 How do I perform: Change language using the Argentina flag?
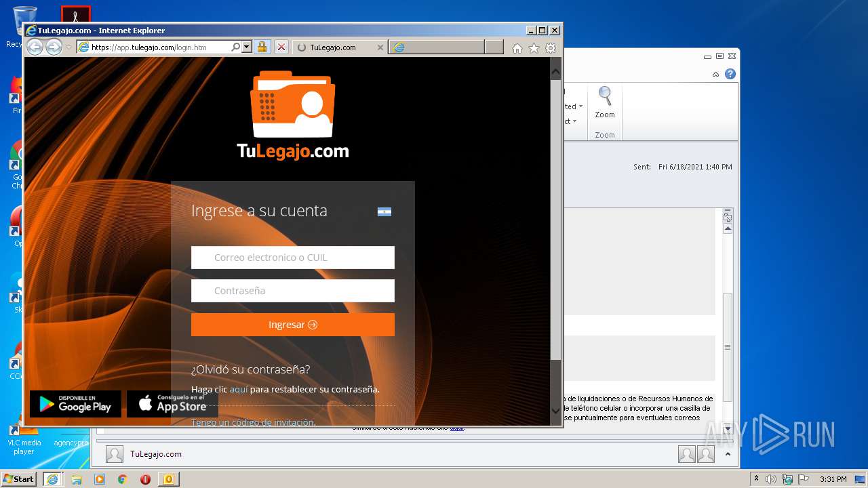(384, 211)
